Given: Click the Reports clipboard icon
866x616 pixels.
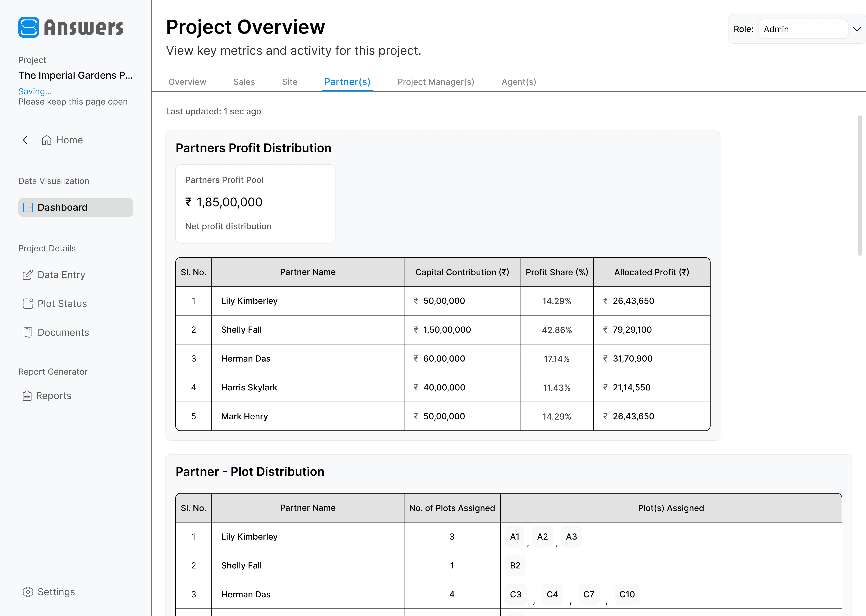Looking at the screenshot, I should (27, 396).
